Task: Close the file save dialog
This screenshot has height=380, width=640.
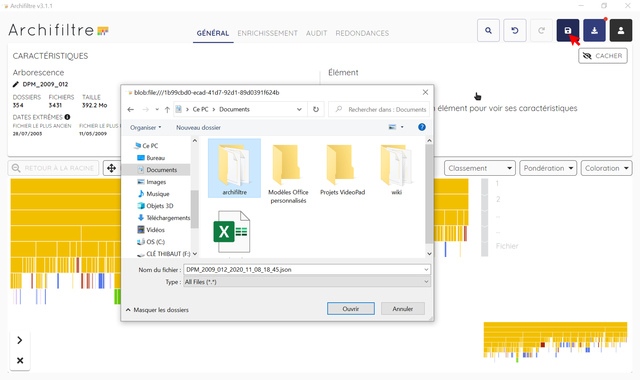Action: coord(425,92)
